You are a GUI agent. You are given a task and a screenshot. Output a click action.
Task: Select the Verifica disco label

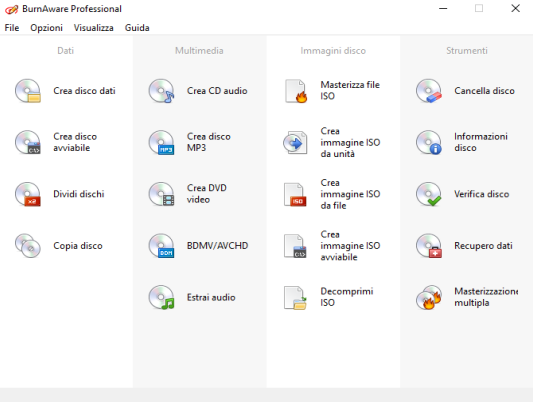(482, 194)
